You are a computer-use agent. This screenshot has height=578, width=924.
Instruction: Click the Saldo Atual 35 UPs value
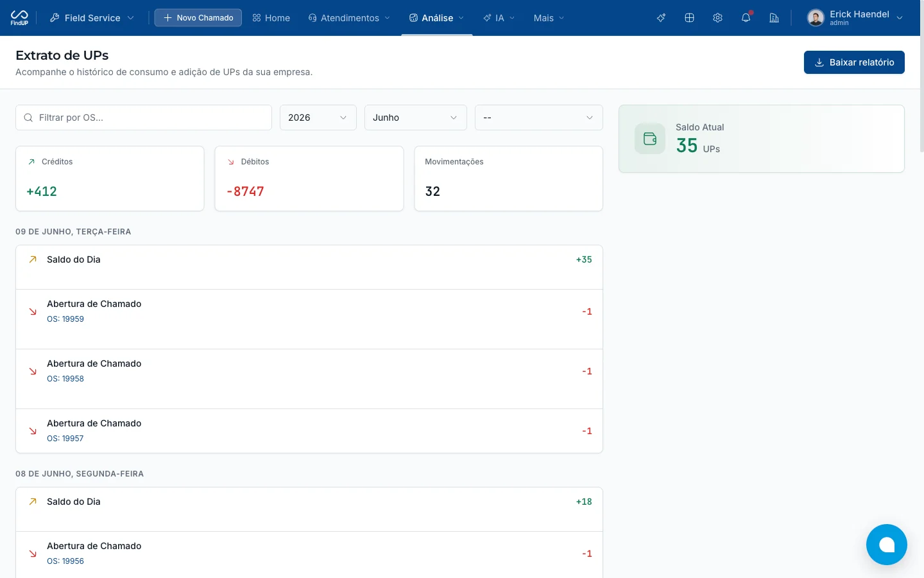point(698,146)
